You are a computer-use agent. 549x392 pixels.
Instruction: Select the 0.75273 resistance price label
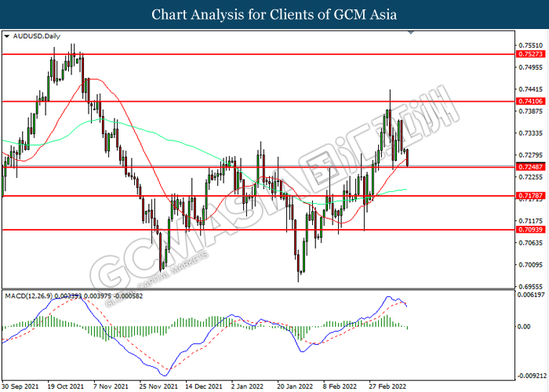point(531,54)
